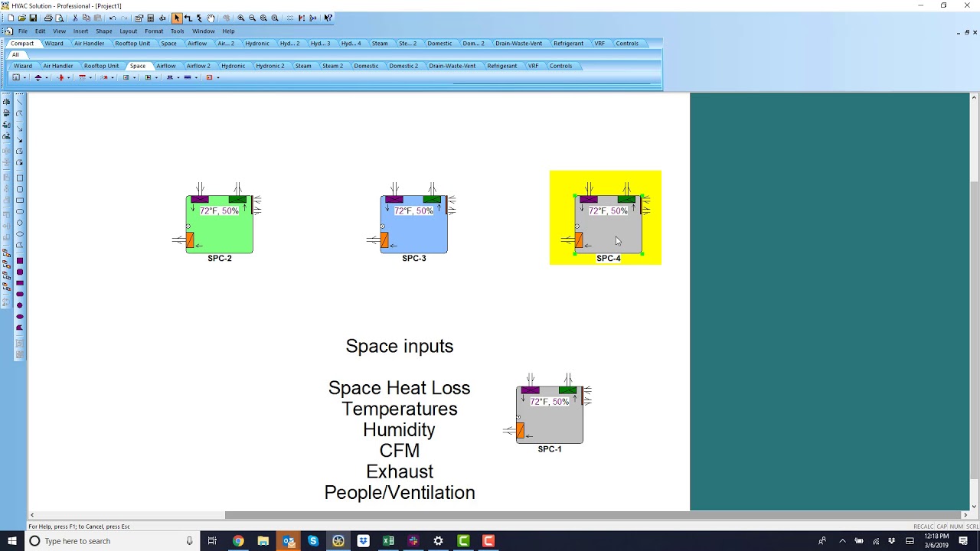Open the Insert menu
The image size is (980, 551).
click(x=80, y=31)
